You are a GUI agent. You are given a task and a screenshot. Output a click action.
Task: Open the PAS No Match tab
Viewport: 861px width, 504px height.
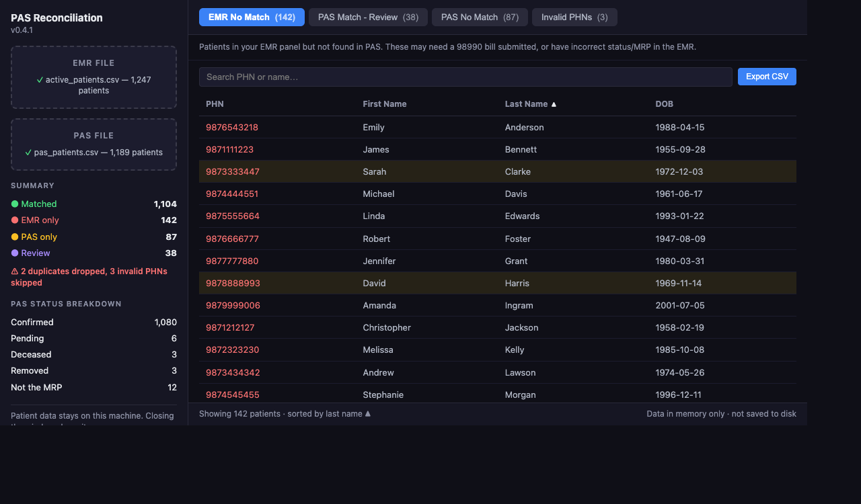[x=480, y=17]
